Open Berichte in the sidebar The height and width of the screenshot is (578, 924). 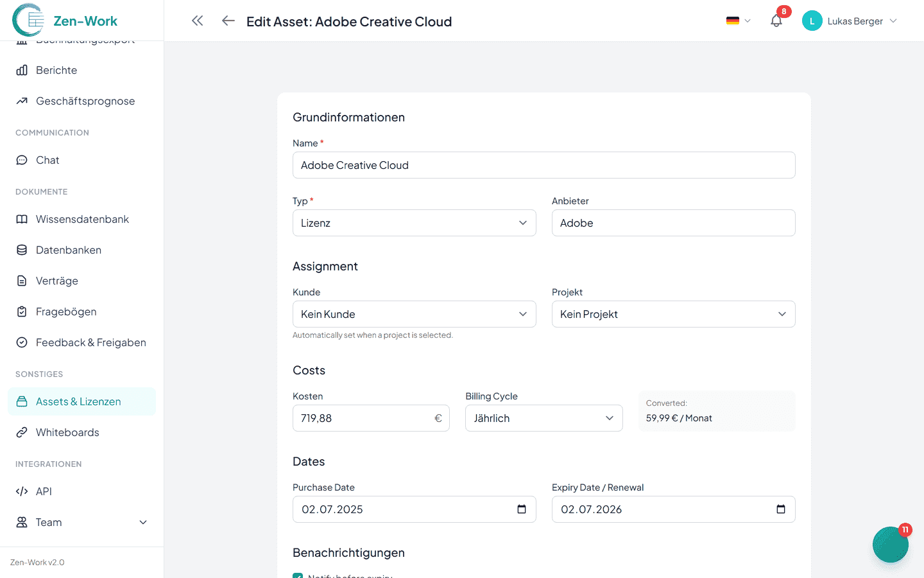point(81,70)
